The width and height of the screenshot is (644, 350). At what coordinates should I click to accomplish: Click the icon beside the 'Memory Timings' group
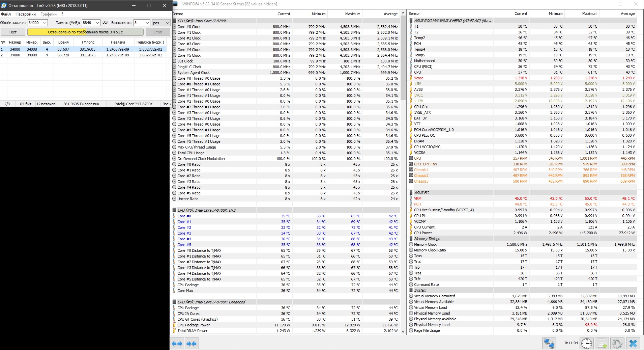pyautogui.click(x=411, y=239)
